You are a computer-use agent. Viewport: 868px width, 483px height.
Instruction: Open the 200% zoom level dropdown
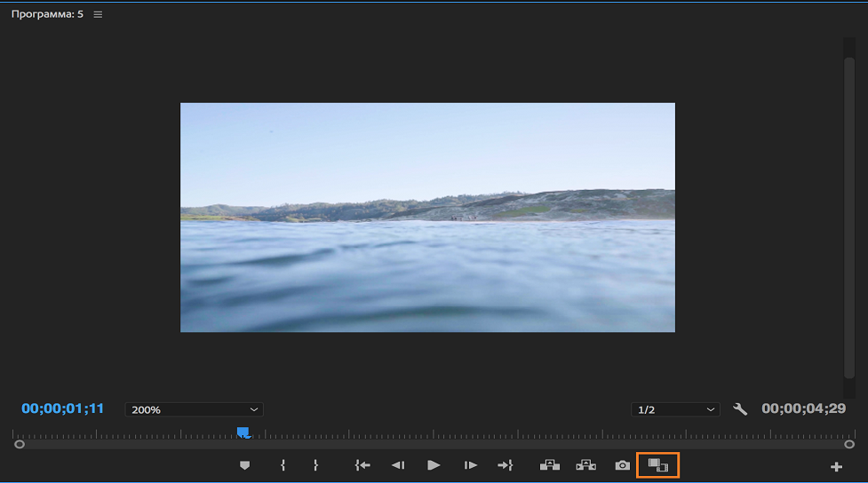click(x=195, y=409)
